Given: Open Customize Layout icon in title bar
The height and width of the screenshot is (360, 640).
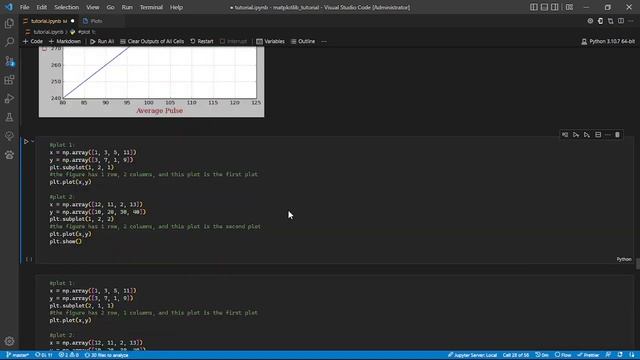Looking at the screenshot, I should [x=569, y=7].
